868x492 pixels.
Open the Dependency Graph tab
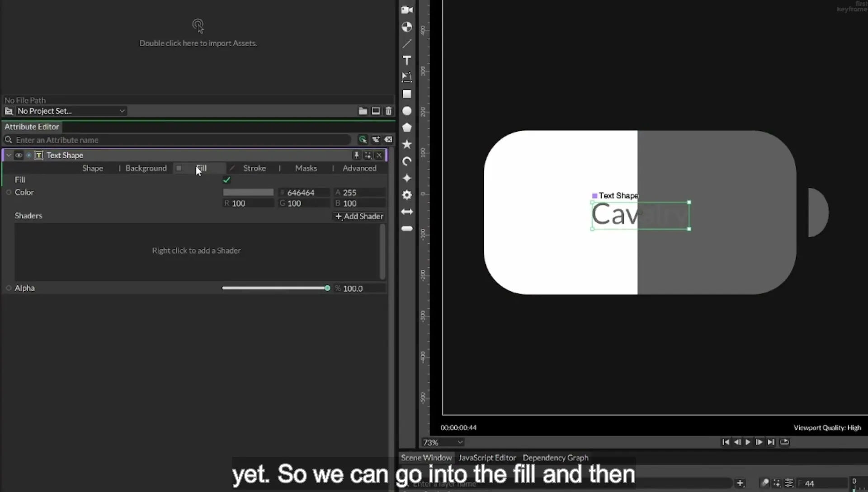pos(556,458)
